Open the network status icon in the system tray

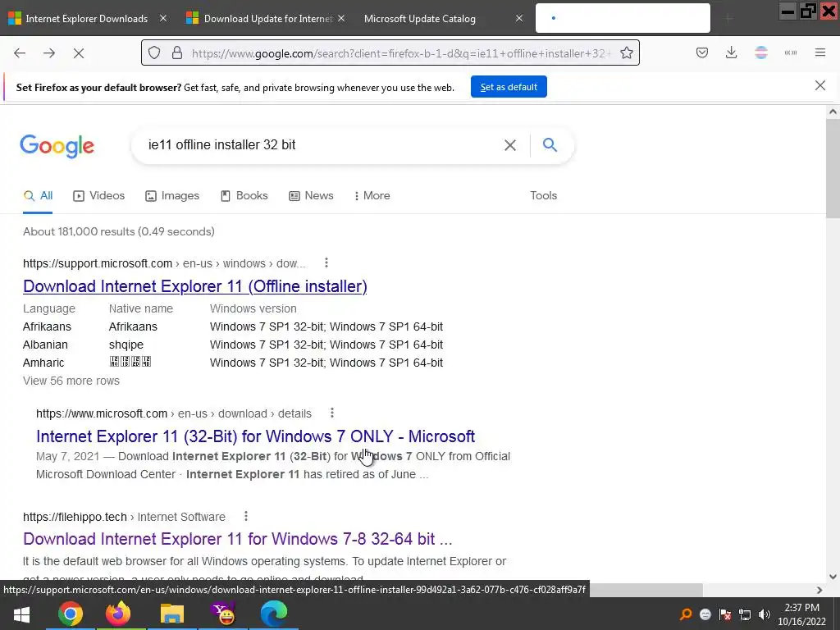pyautogui.click(x=745, y=614)
